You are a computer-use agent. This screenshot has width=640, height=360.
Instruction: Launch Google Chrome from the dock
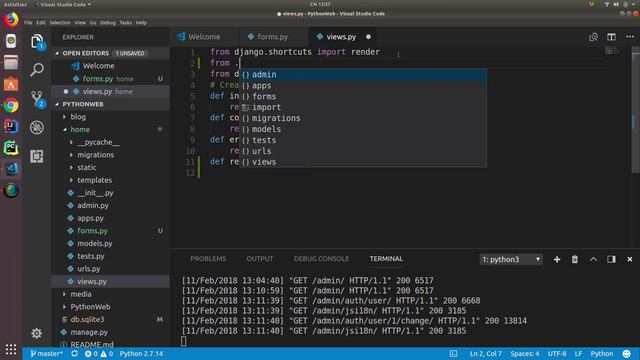coord(11,105)
